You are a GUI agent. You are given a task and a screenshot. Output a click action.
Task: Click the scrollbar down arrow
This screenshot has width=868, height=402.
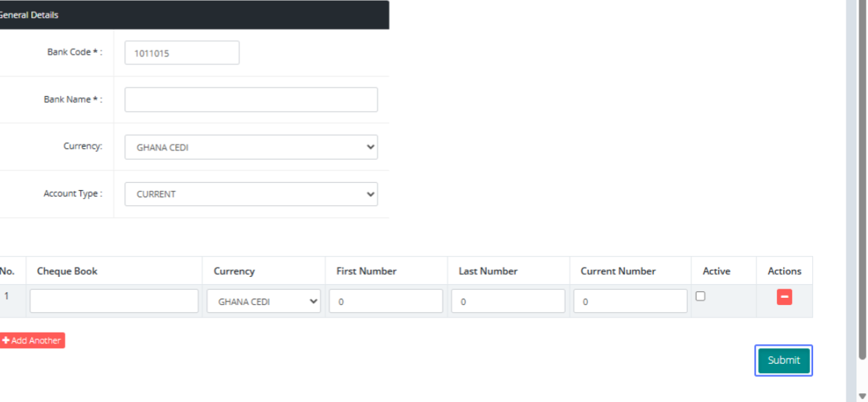point(861,395)
